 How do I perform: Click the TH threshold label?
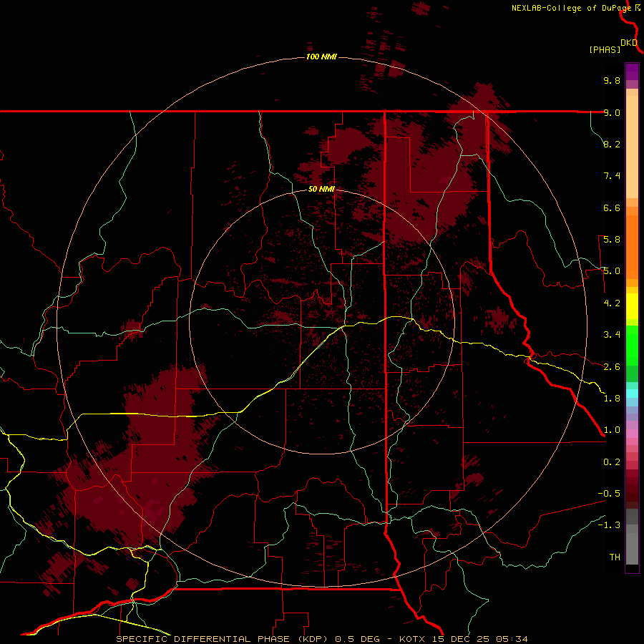615,557
